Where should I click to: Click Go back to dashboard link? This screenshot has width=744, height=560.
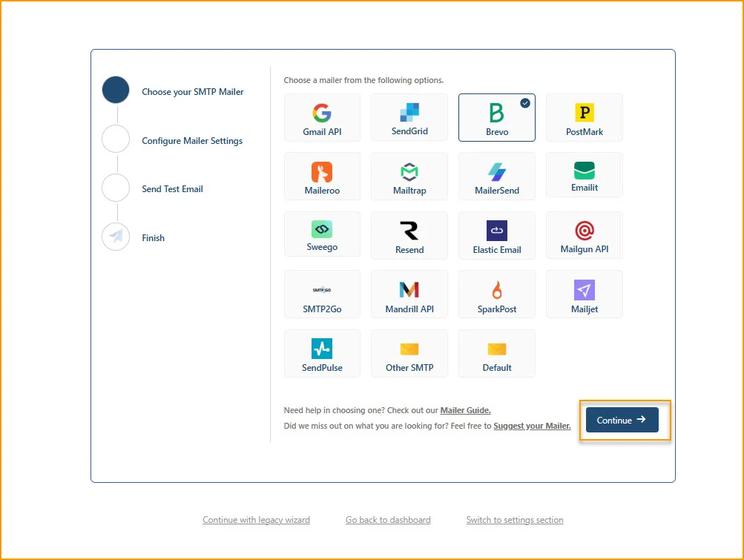point(388,520)
